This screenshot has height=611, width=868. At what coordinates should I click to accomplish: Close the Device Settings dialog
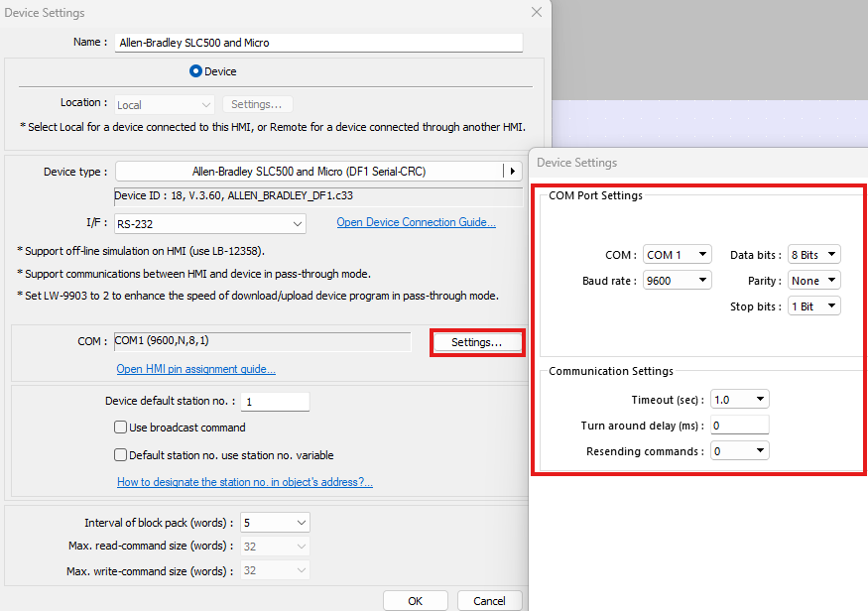tap(537, 12)
